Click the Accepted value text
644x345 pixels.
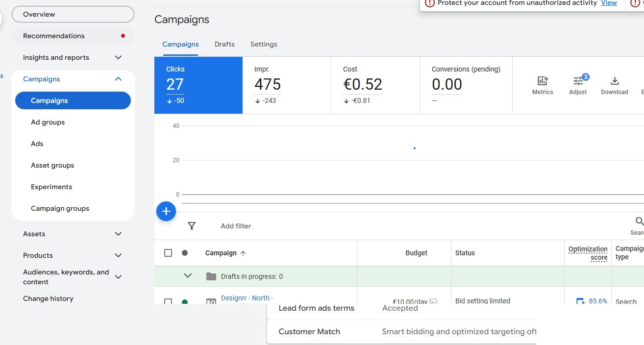tap(400, 308)
